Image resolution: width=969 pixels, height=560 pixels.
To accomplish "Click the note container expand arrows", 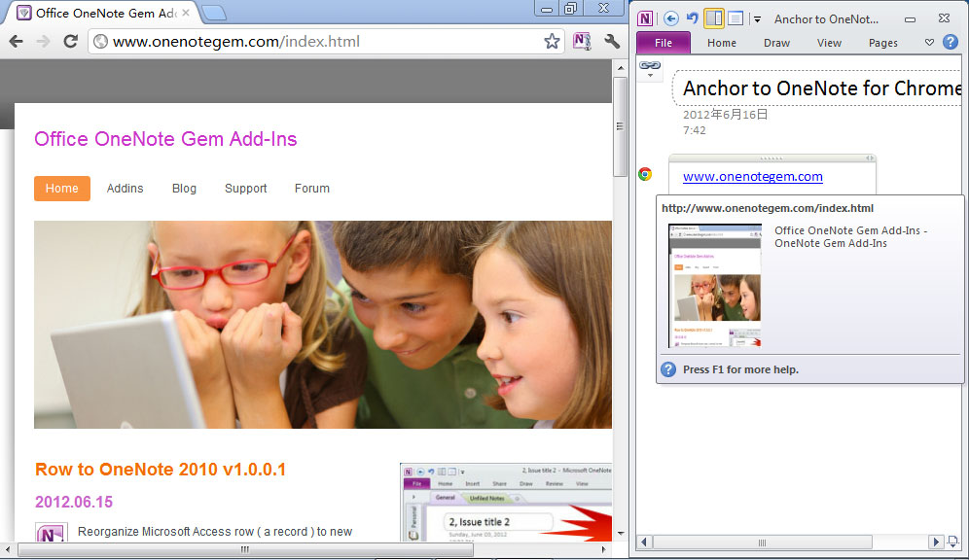I will (870, 158).
